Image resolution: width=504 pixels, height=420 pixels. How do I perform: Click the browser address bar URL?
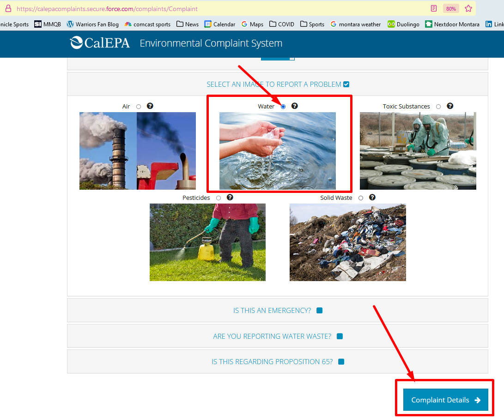107,9
